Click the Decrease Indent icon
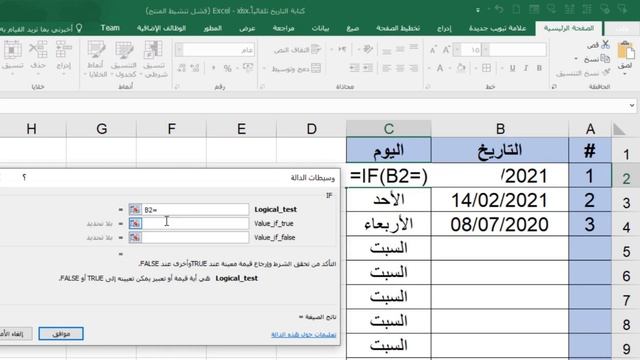 point(368,68)
